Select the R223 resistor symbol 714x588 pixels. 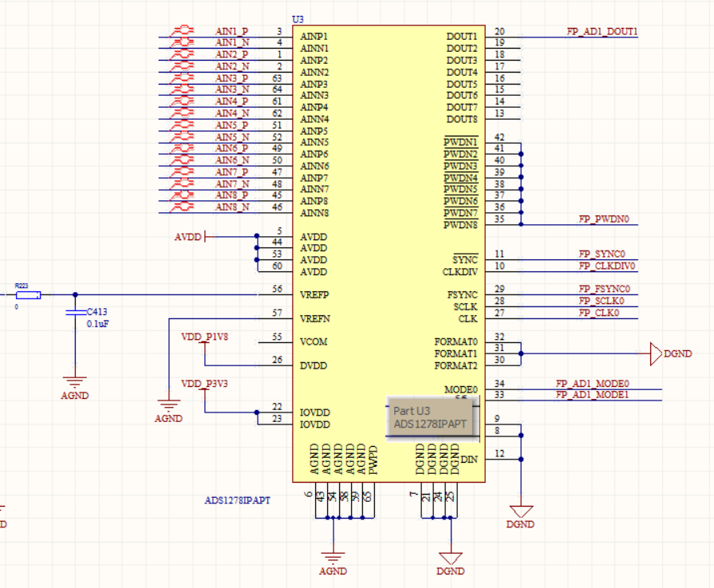28,295
